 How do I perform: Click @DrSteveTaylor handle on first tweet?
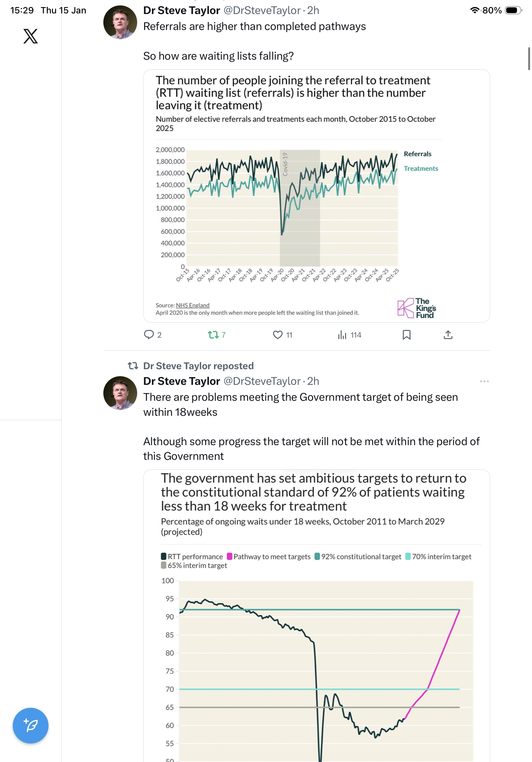click(x=262, y=11)
